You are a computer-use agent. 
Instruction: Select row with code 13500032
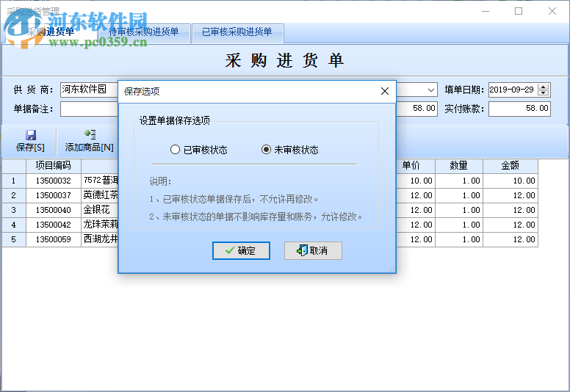pyautogui.click(x=54, y=181)
